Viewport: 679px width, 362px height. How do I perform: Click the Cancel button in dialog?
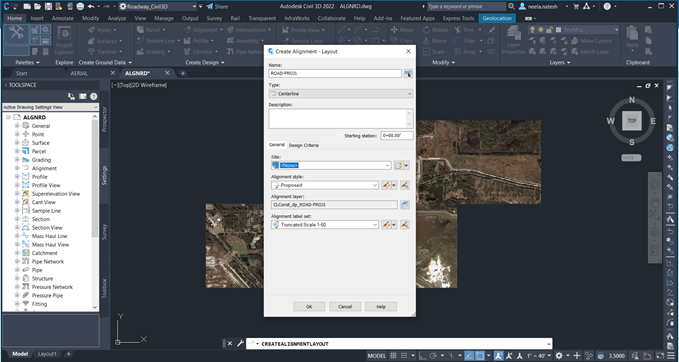click(345, 307)
